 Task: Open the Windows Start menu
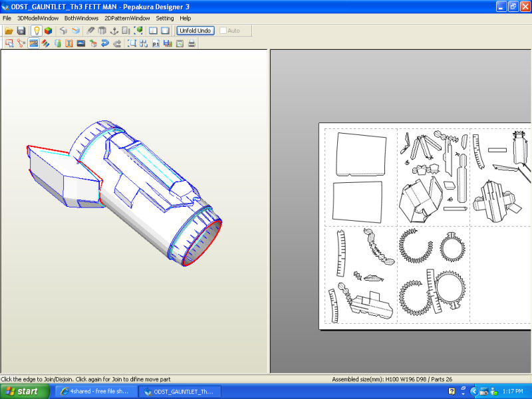pyautogui.click(x=25, y=392)
